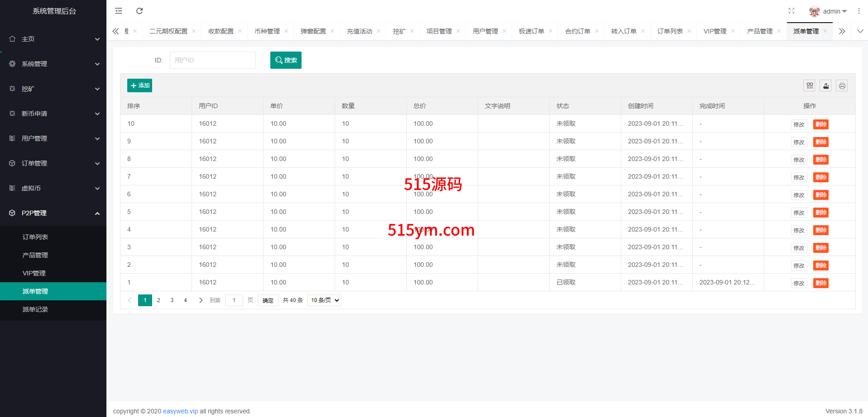
Task: Switch to the 用户管理 tab
Action: tap(485, 31)
